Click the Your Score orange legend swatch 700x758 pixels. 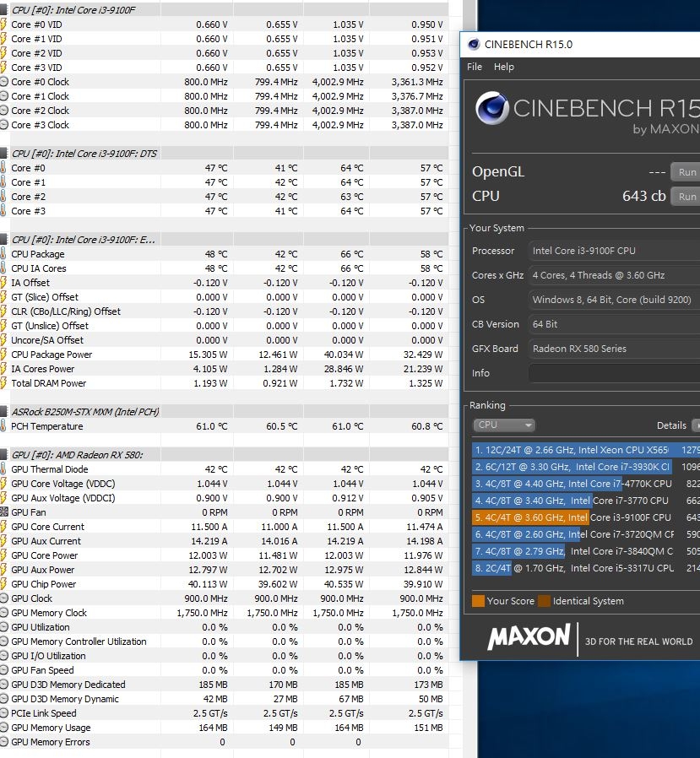478,601
